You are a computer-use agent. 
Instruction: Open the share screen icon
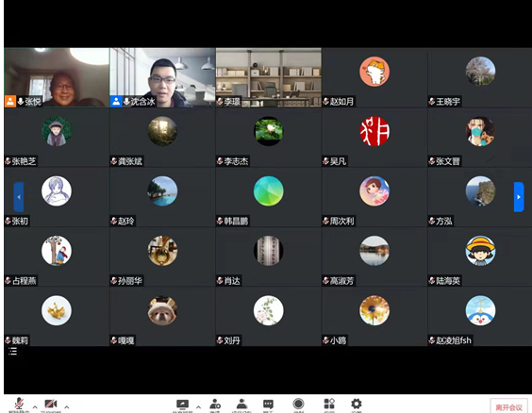coord(183,405)
